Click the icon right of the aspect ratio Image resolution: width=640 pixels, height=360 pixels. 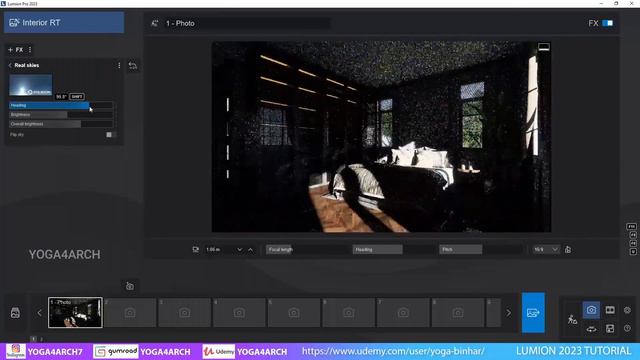568,249
